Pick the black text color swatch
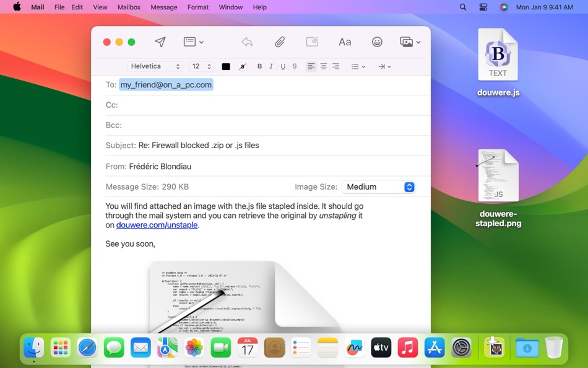This screenshot has height=368, width=588. click(226, 66)
